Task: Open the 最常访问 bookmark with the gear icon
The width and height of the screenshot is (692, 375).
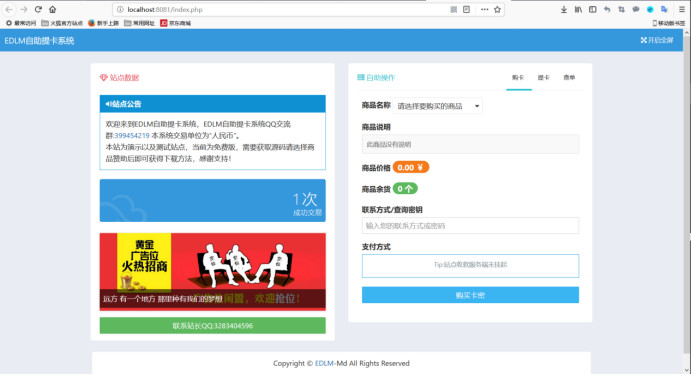Action: [x=21, y=23]
